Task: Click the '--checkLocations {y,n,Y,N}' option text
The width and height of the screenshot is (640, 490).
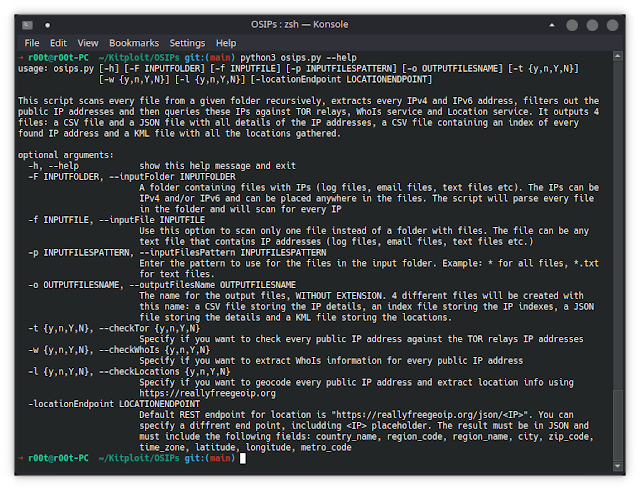Action: click(164, 372)
